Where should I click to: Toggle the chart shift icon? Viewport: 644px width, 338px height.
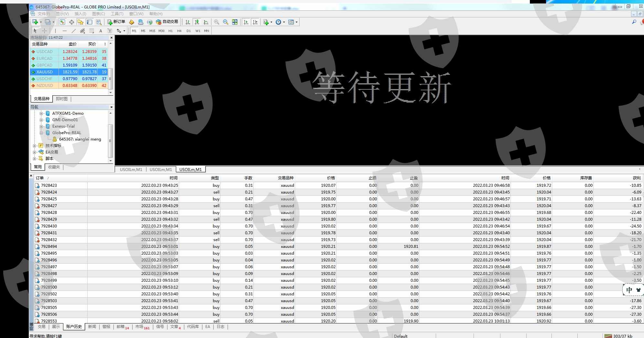pyautogui.click(x=255, y=22)
